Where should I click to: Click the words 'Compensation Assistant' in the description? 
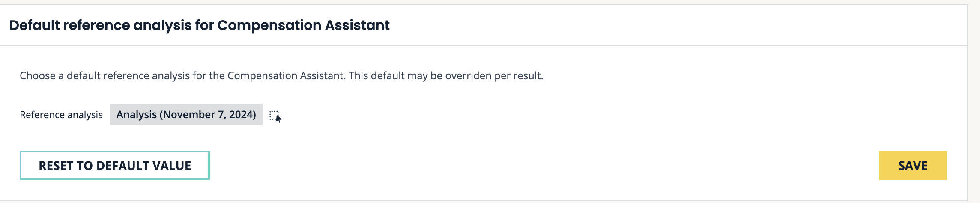(x=286, y=76)
